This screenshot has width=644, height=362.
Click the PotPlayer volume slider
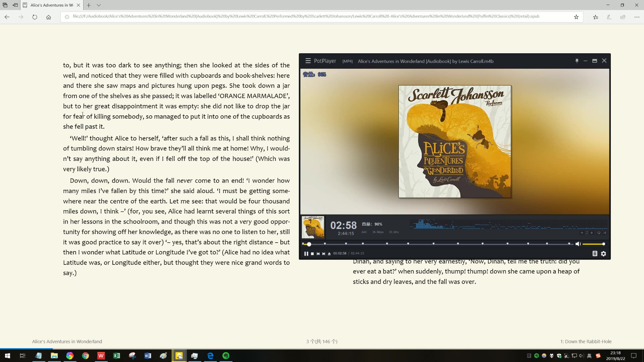[x=593, y=244]
